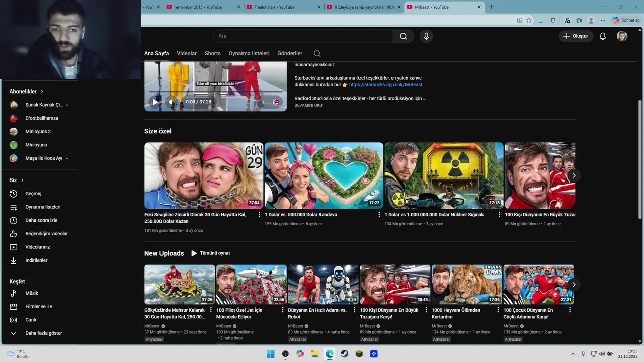Image resolution: width=644 pixels, height=362 pixels.
Task: Open Edge settings and more ellipsis
Action: 603,20
